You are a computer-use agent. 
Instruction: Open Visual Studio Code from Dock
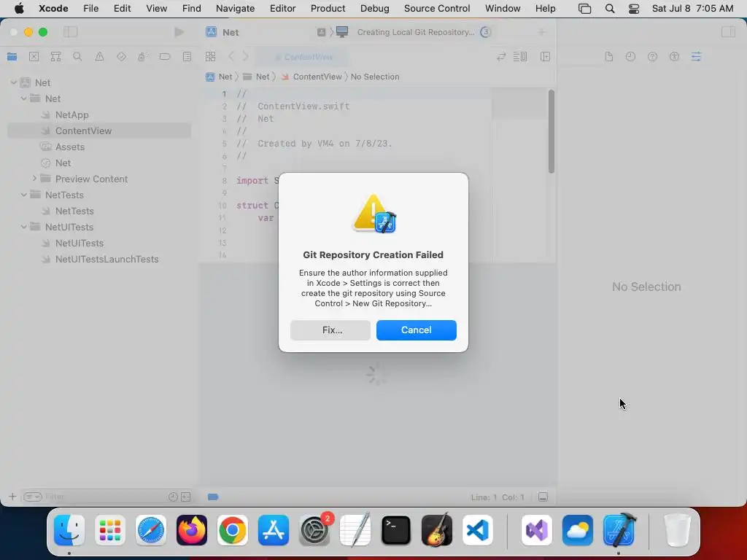click(x=477, y=530)
